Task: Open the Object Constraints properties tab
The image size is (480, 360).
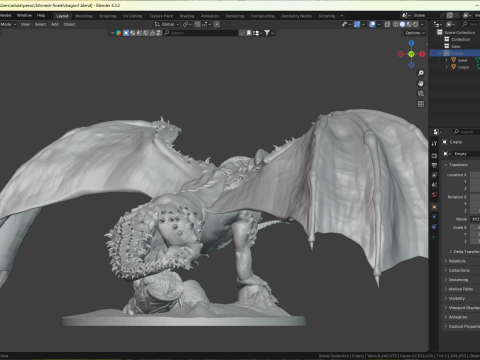Action: tap(434, 226)
